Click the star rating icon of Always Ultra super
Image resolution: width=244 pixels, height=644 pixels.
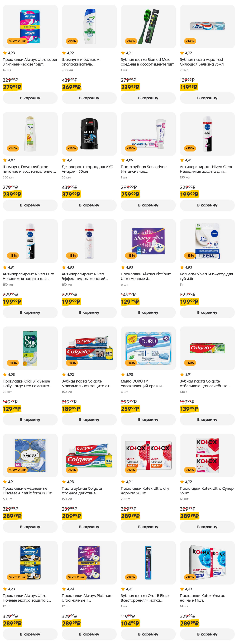[x=5, y=53]
